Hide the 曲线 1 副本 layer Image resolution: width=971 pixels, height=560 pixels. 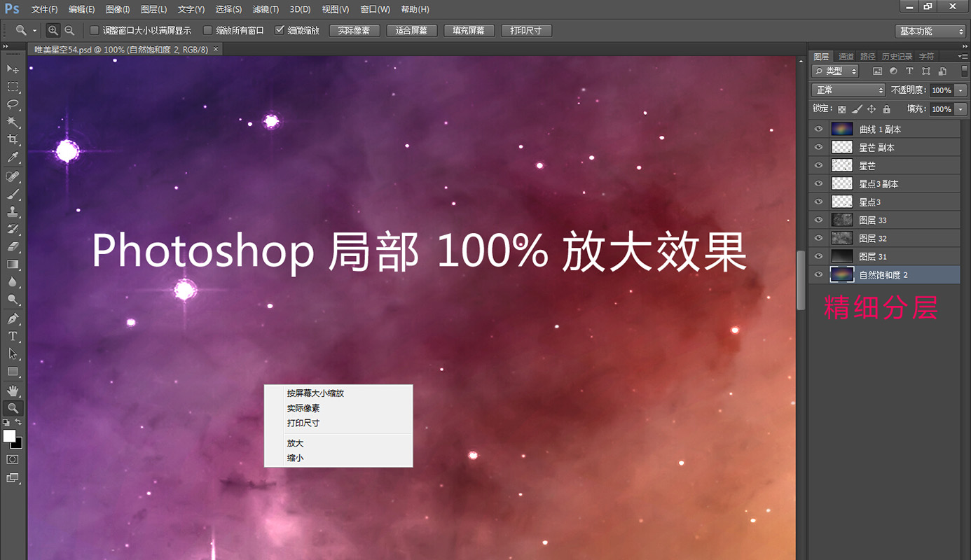(818, 129)
